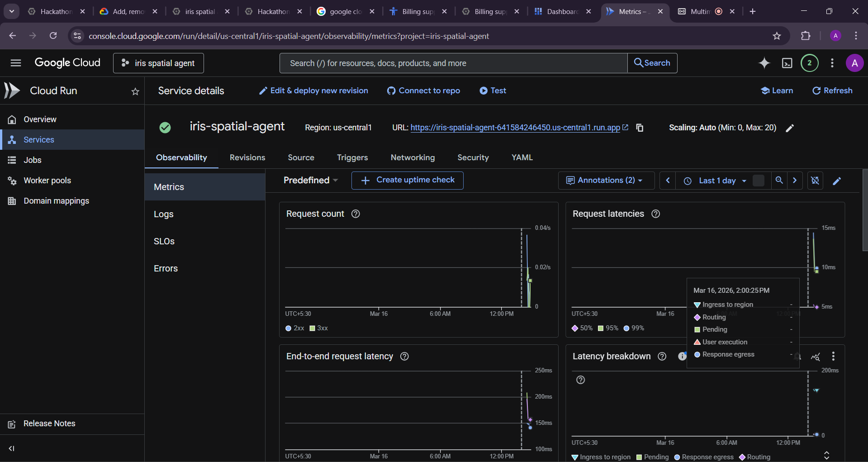Open notifications badge showing 2
868x462 pixels.
point(810,63)
